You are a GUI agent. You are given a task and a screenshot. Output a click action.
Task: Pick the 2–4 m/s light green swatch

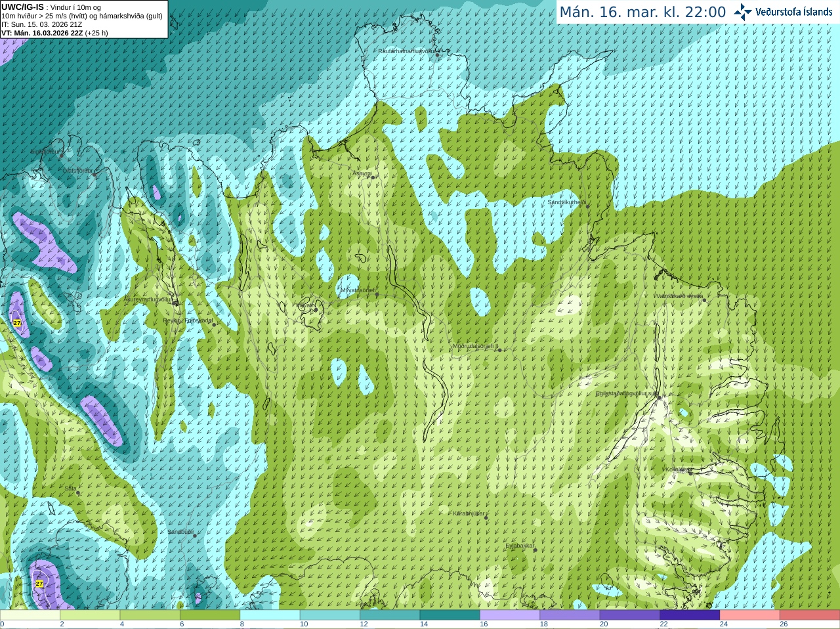90,615
